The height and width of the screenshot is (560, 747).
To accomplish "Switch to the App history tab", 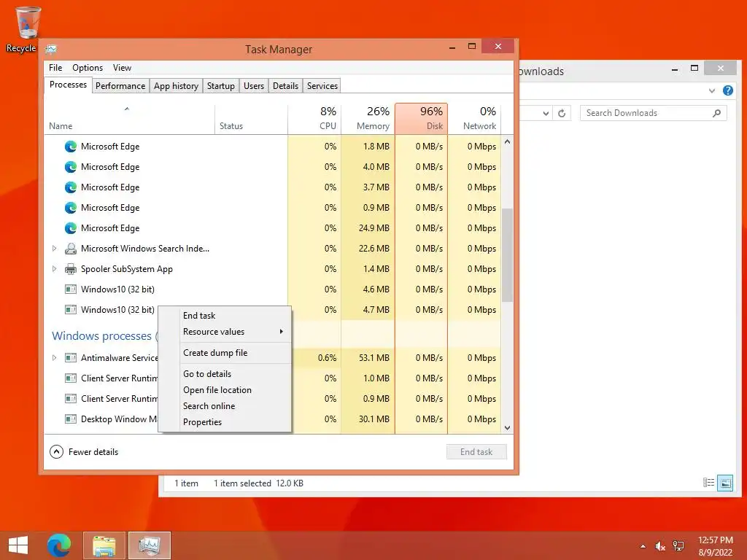I will pos(176,86).
